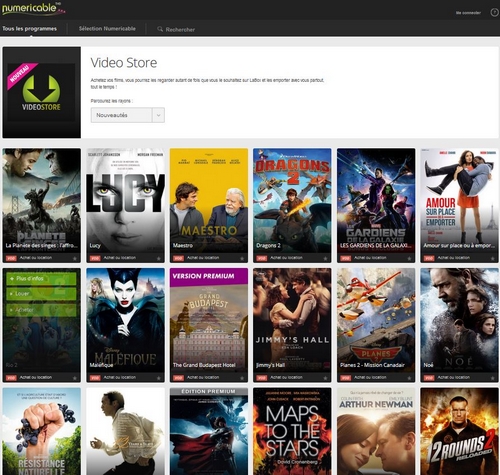Open the Résistance Naturelle poster
The width and height of the screenshot is (500, 475).
(x=41, y=431)
